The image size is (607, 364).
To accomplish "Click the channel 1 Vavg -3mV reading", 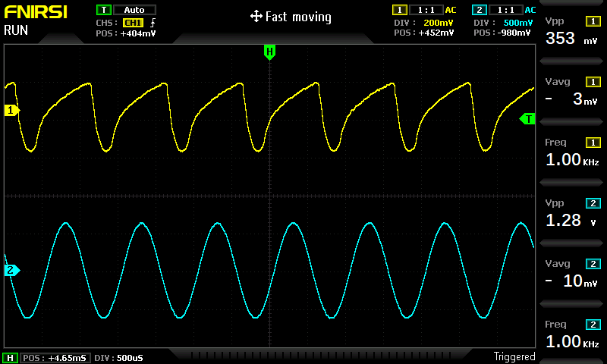I will 571,99.
